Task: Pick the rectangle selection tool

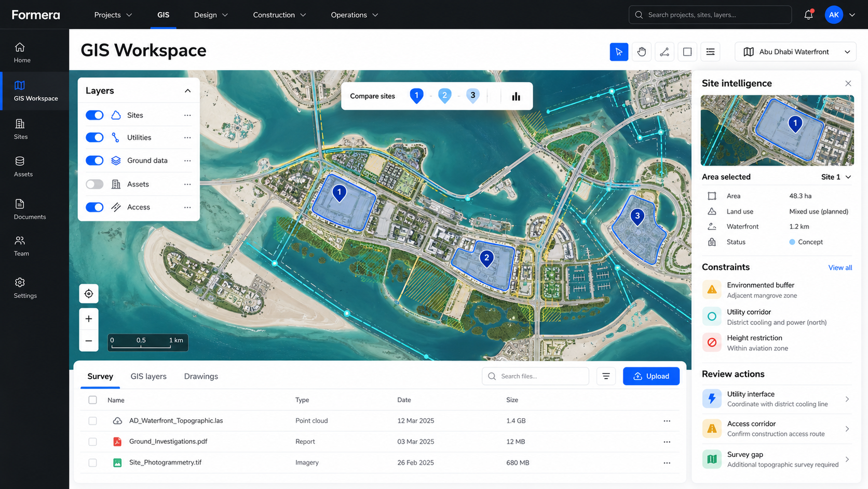Action: (x=687, y=52)
